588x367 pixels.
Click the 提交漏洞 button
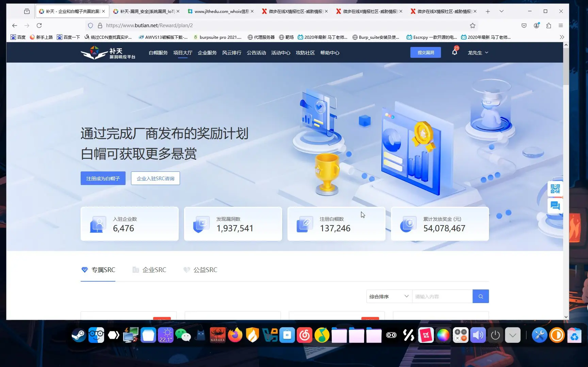tap(425, 52)
